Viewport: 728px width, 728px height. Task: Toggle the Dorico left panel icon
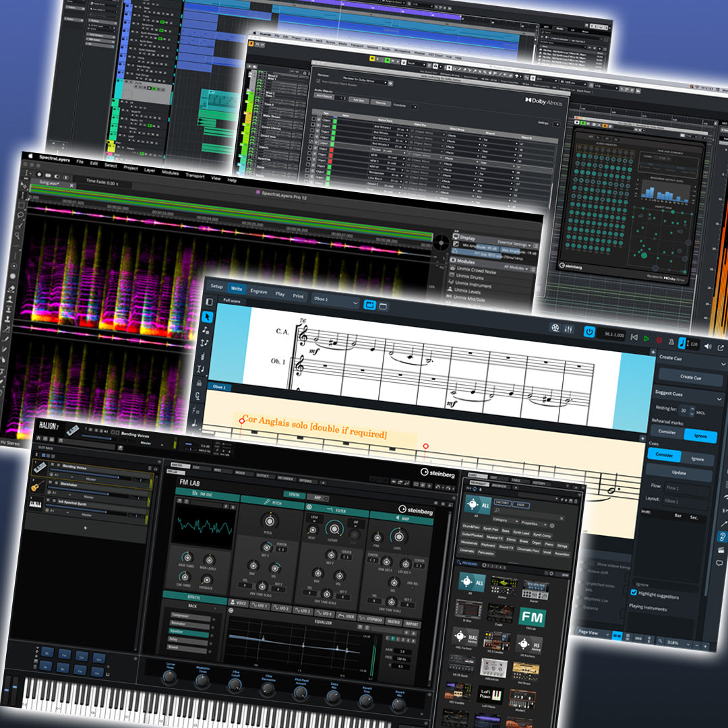pyautogui.click(x=210, y=302)
